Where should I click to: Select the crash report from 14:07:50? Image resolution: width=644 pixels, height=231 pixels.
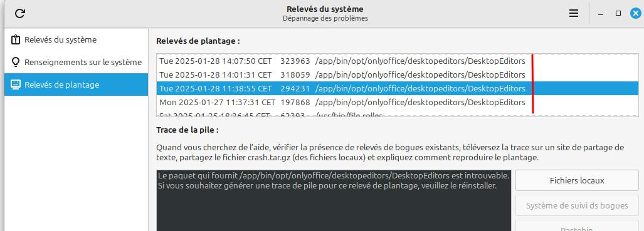click(397, 61)
